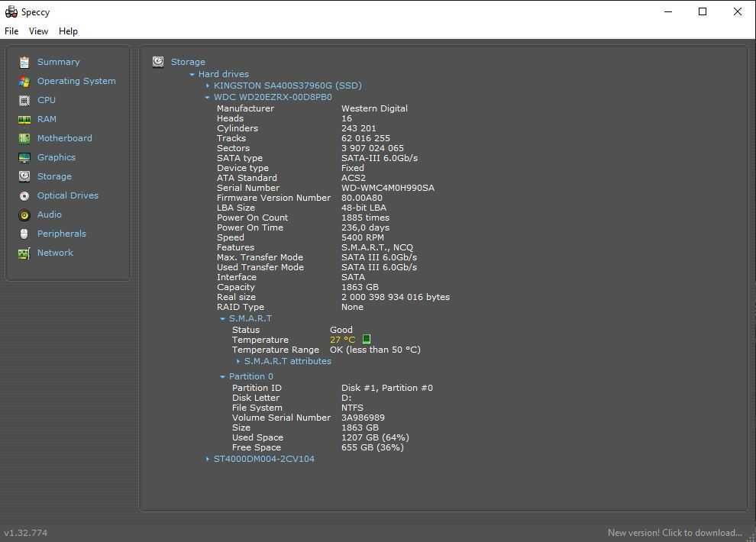Click the Disk #1, Partition #0 value

pos(387,388)
